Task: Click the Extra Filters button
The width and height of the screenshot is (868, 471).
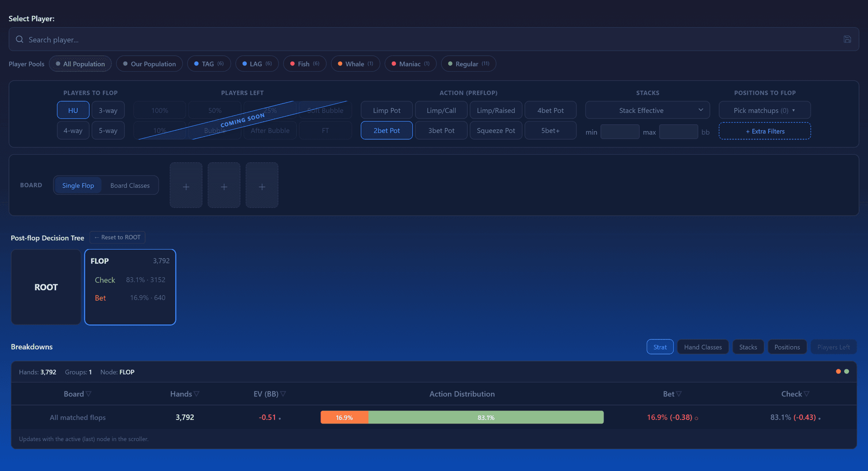Action: pyautogui.click(x=764, y=131)
